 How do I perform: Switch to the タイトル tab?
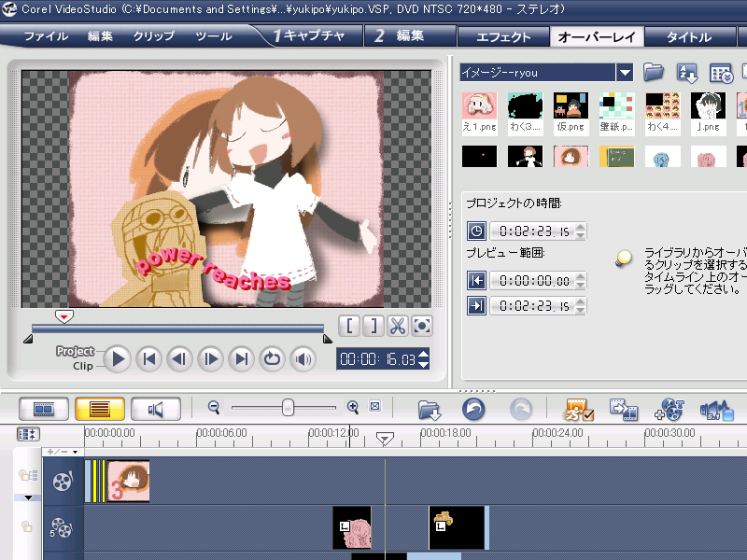pos(689,36)
